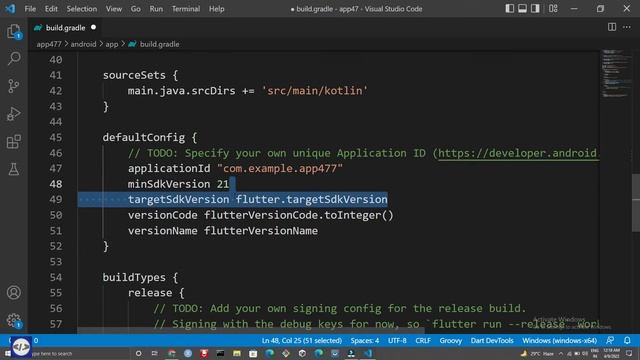Screen dimensions: 640x360
Task: Click the vertical scrollbar thumb
Action: click(x=636, y=203)
